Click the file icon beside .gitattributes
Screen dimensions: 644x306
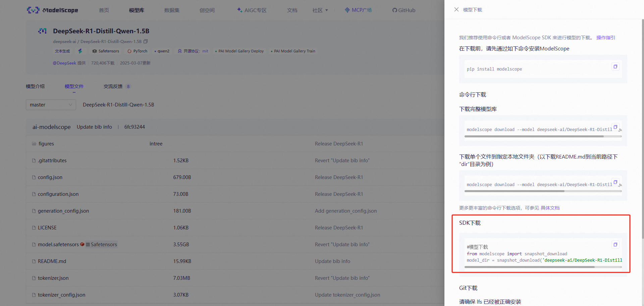34,161
